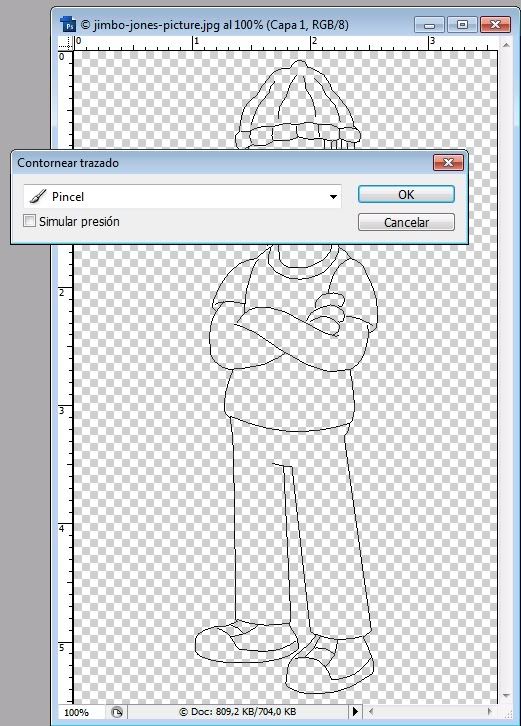Click the vertical scrollbar down arrow
Image resolution: width=521 pixels, height=726 pixels.
(x=506, y=696)
